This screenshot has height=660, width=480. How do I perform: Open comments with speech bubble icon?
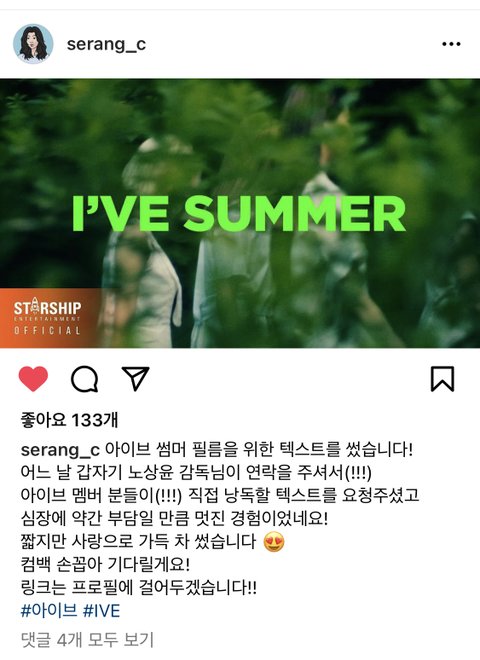pyautogui.click(x=85, y=379)
